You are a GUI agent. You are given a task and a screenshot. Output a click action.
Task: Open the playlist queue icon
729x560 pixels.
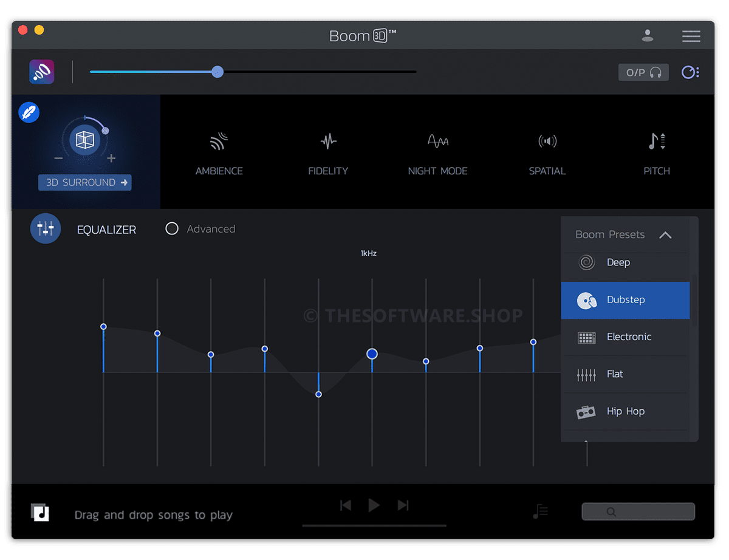click(540, 512)
